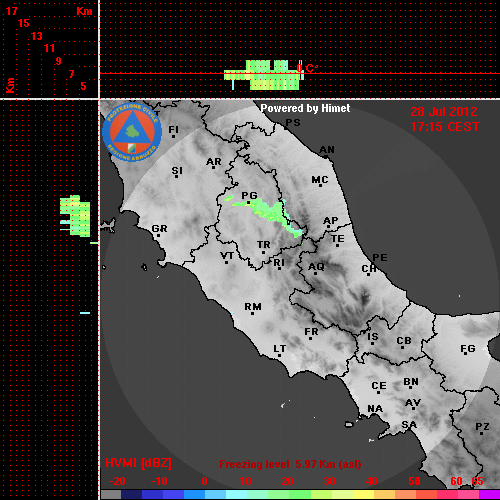
Task: Click the GR city label
Action: 159,229
